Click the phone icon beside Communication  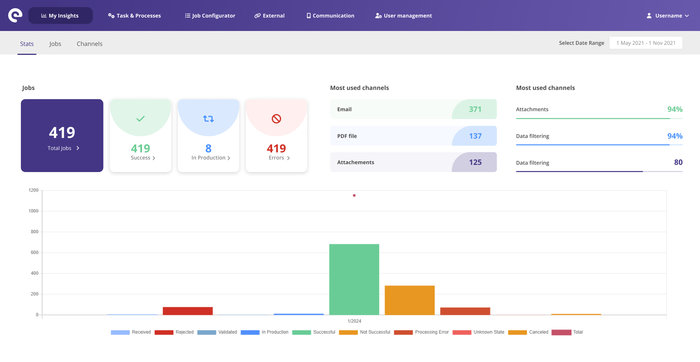click(308, 16)
